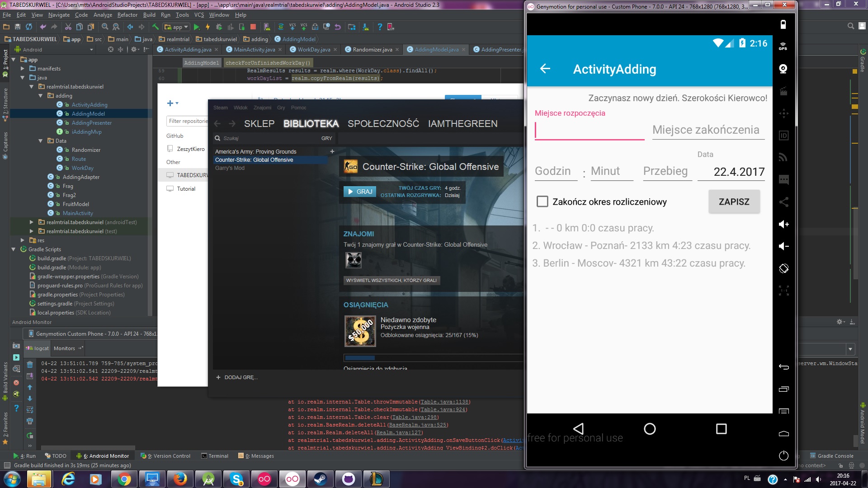
Task: Click the red Stop icon in Android Studio toolbar
Action: (x=253, y=27)
